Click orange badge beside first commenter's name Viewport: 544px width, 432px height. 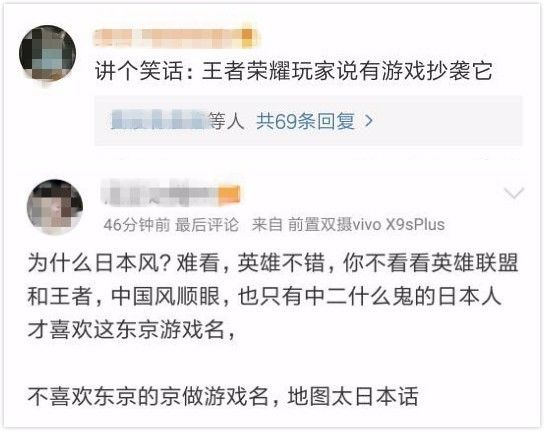[x=247, y=37]
